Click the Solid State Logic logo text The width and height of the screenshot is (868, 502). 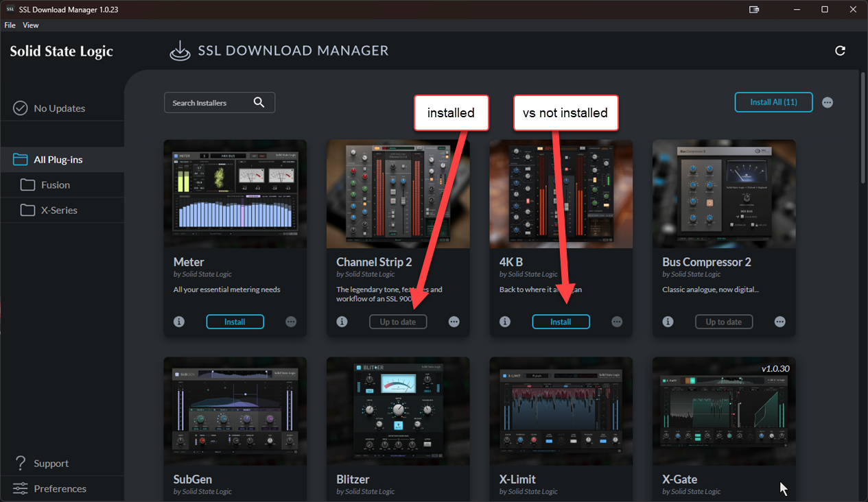(61, 51)
